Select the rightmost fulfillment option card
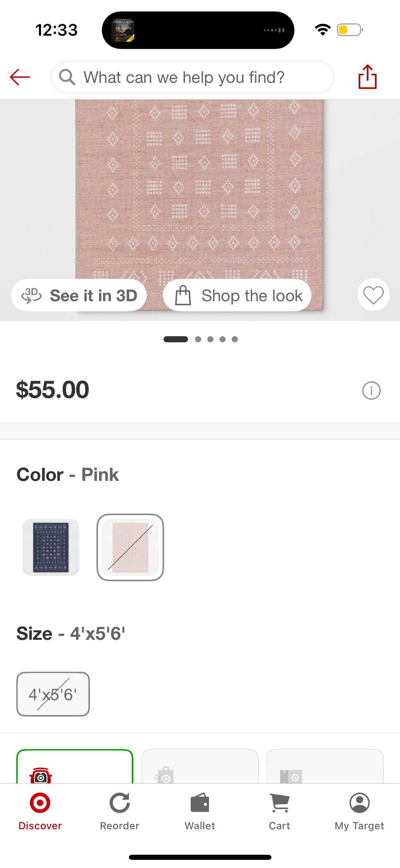 [x=325, y=767]
